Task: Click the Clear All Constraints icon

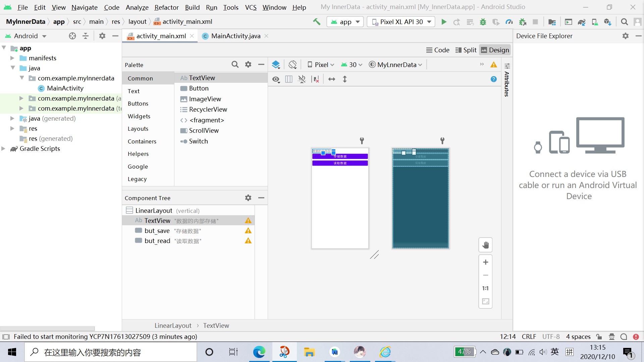Action: (x=316, y=79)
